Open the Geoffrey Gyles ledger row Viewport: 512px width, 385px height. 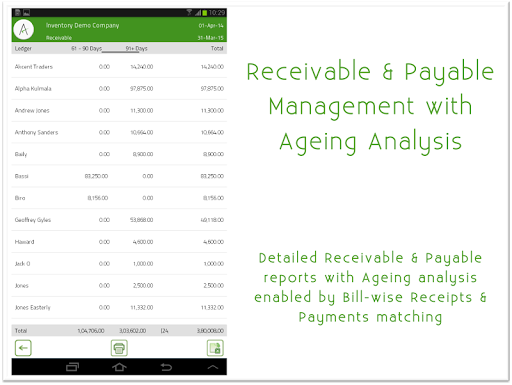[119, 220]
